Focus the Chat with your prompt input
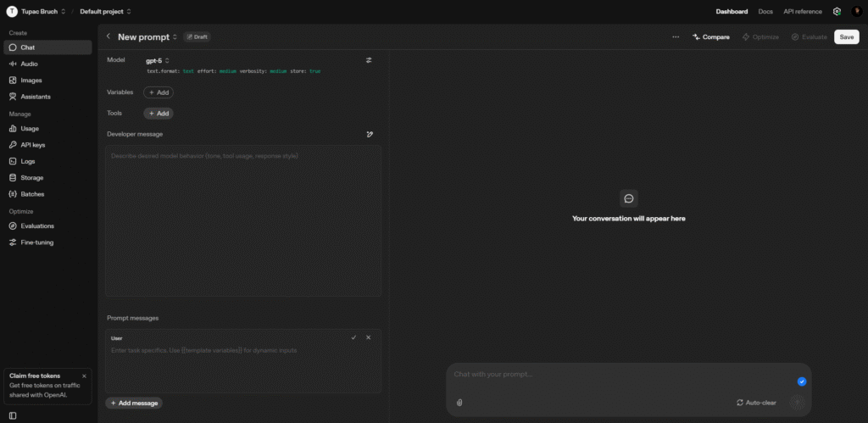 tap(620, 375)
